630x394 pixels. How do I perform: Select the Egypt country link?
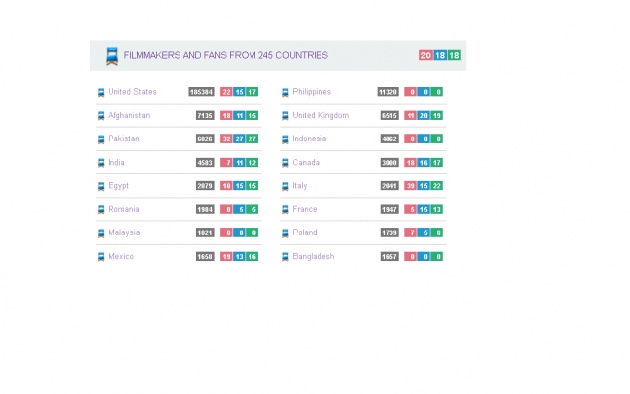pyautogui.click(x=119, y=186)
